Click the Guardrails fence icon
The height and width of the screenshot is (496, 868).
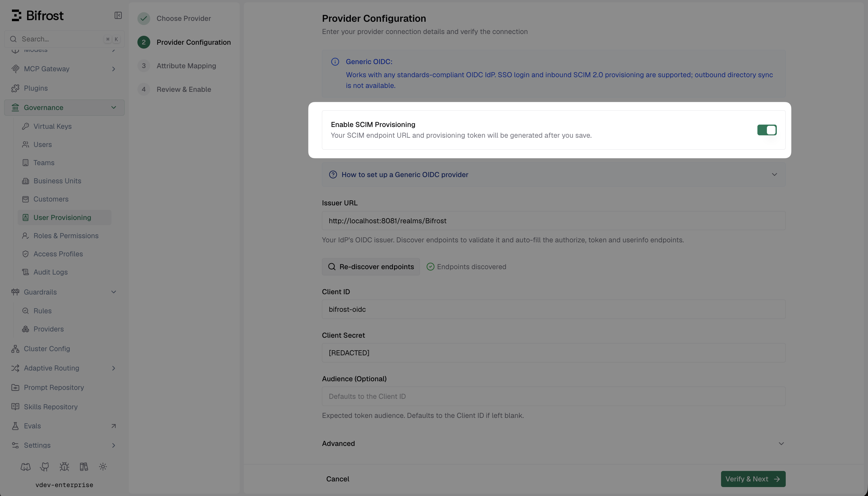pyautogui.click(x=15, y=292)
